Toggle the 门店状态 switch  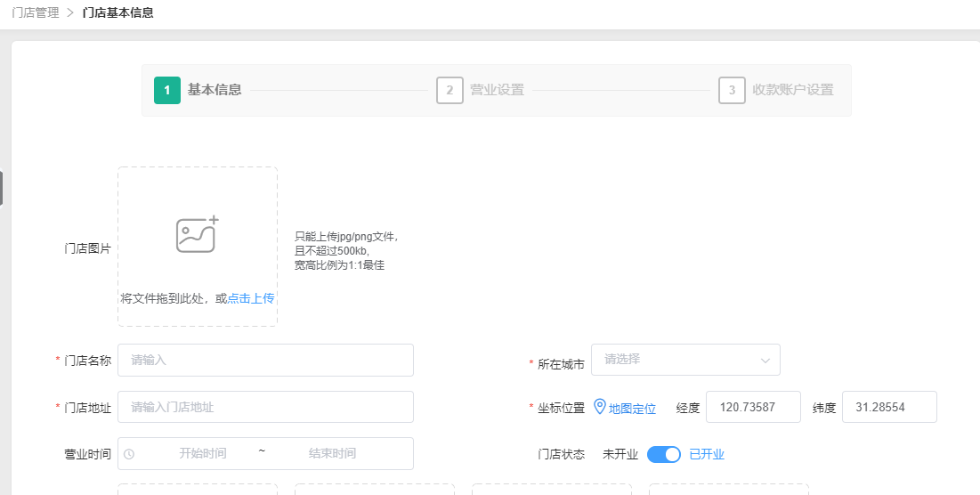(663, 454)
